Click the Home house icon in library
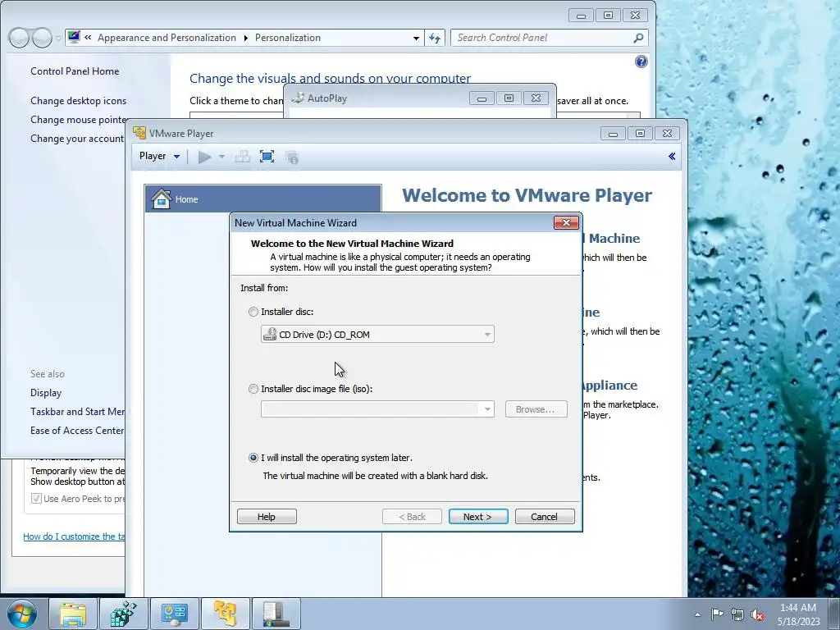 click(162, 199)
